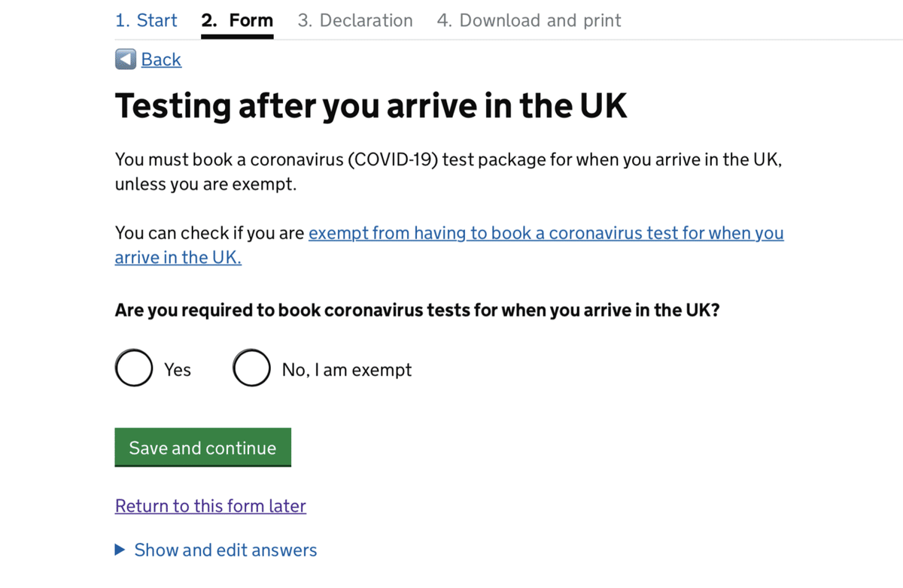
Task: Select the Yes radio circle
Action: point(134,368)
